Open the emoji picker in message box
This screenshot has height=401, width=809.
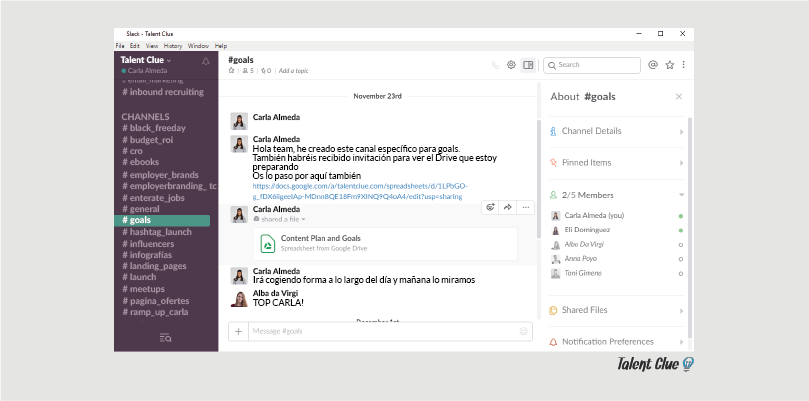(x=524, y=331)
